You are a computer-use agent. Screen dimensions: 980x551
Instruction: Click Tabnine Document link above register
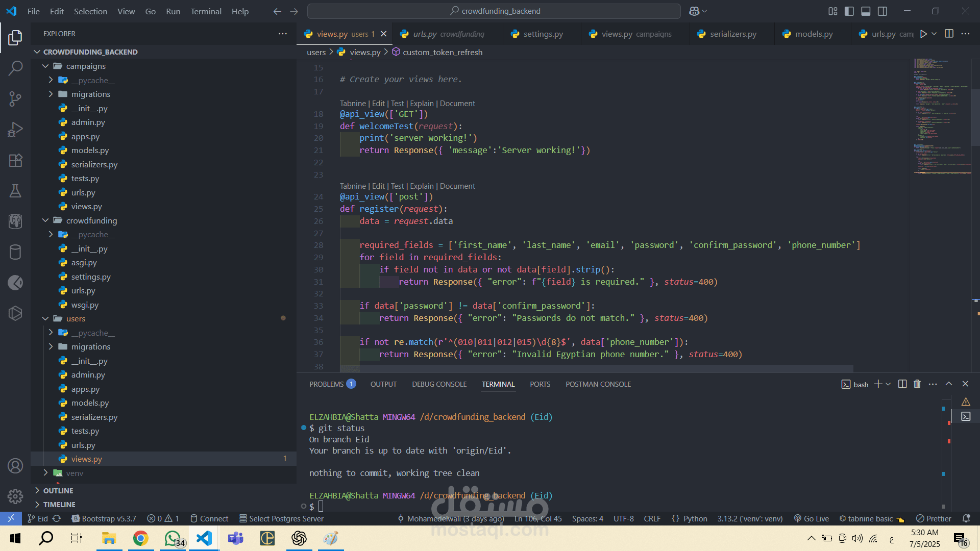pyautogui.click(x=457, y=186)
